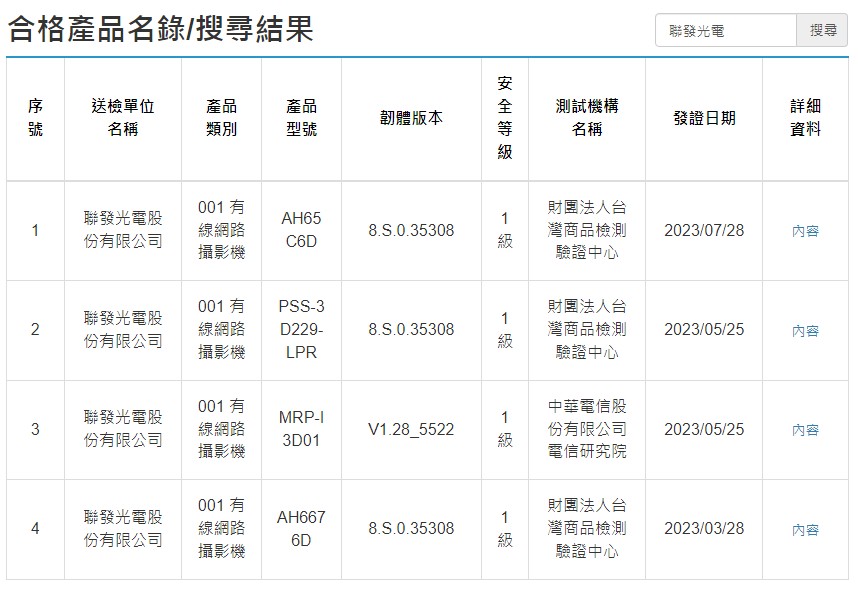The image size is (858, 590).
Task: Click 財團法人台灣商品檢測驗證中心 in row 2
Action: (587, 329)
